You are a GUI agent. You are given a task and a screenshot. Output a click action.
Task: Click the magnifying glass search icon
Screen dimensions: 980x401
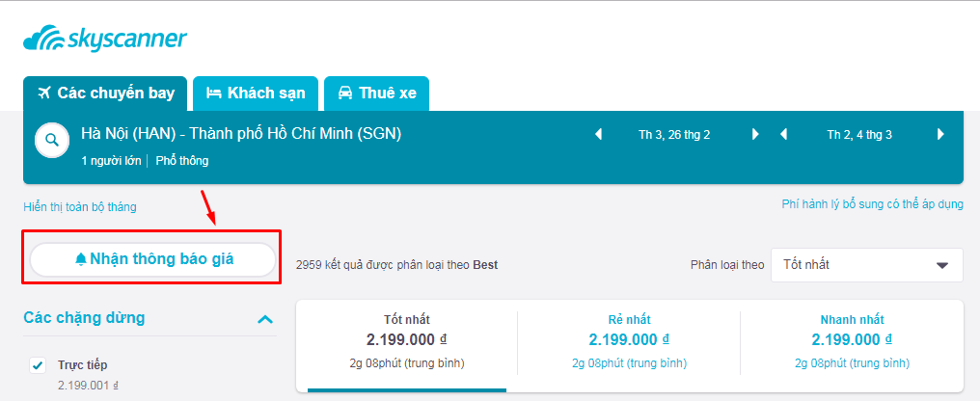[x=52, y=140]
